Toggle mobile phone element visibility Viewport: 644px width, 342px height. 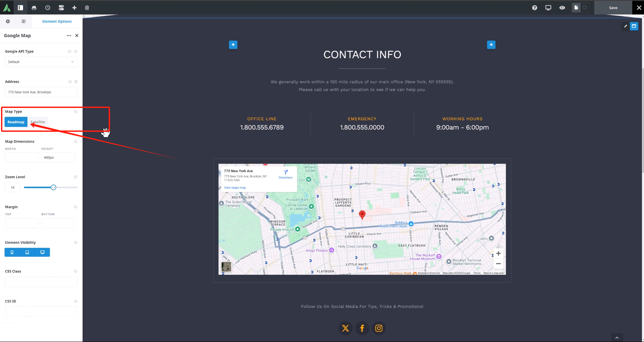click(x=12, y=252)
